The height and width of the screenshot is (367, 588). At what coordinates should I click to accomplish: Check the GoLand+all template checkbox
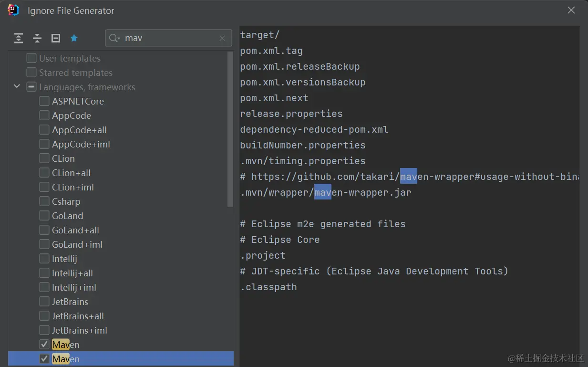click(44, 230)
